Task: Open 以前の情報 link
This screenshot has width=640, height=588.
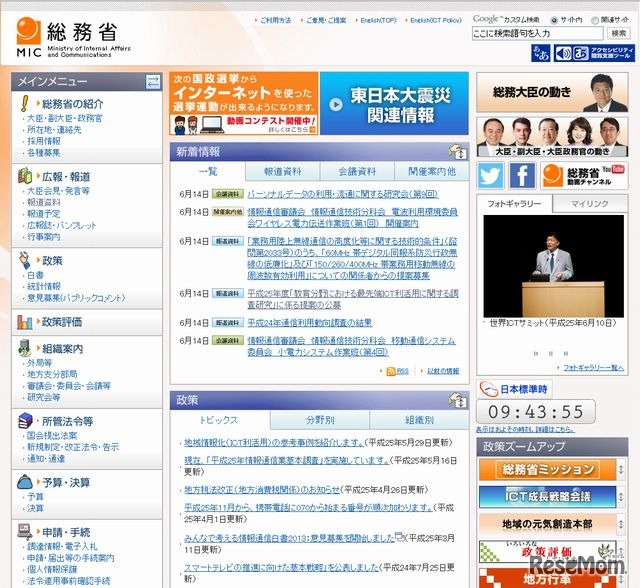Action: [443, 371]
